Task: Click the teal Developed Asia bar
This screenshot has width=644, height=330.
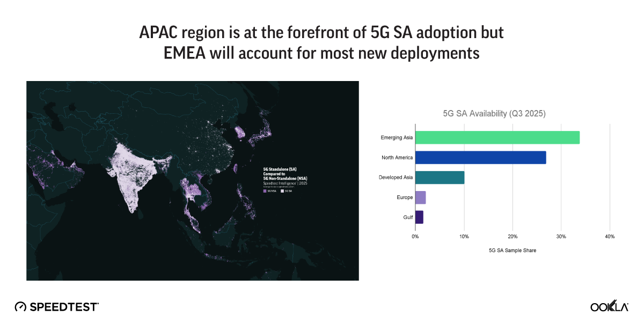Action: coord(440,178)
